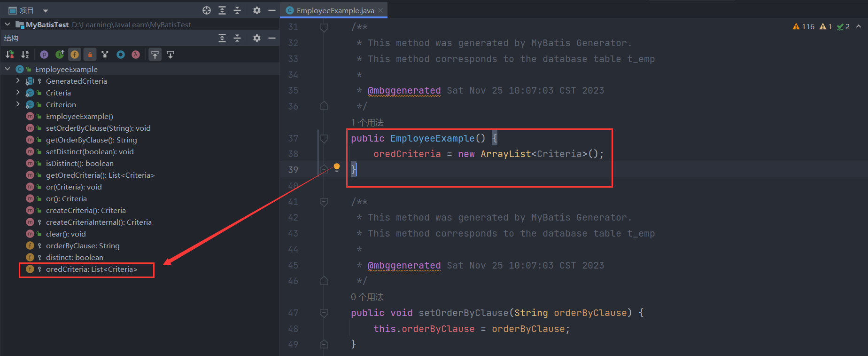Select orderByClause: String field entry

(140, 245)
